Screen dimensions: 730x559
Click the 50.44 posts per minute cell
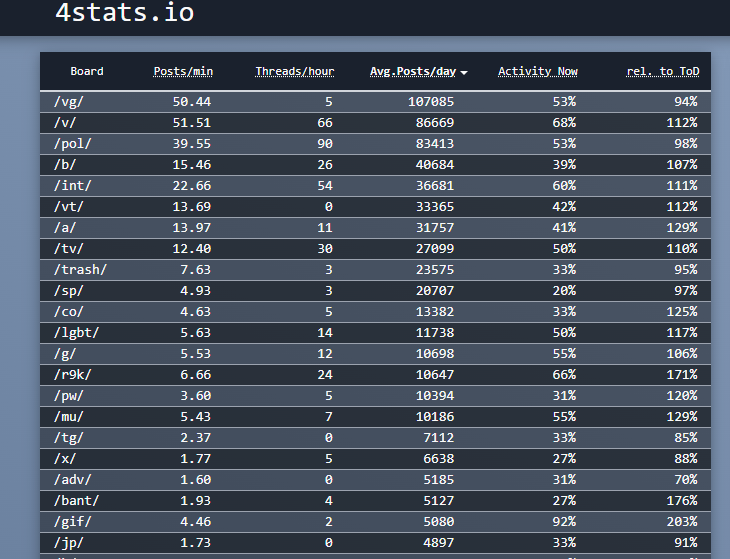191,101
